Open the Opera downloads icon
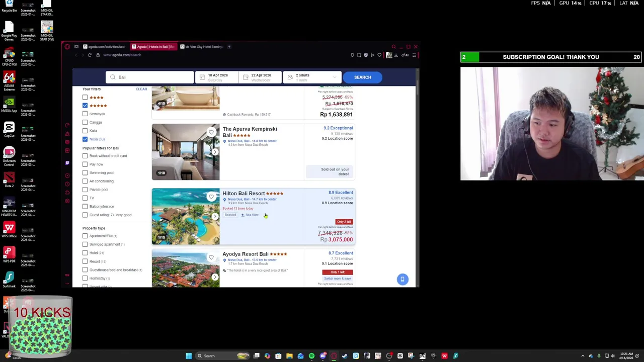The image size is (644, 362). coord(396,55)
